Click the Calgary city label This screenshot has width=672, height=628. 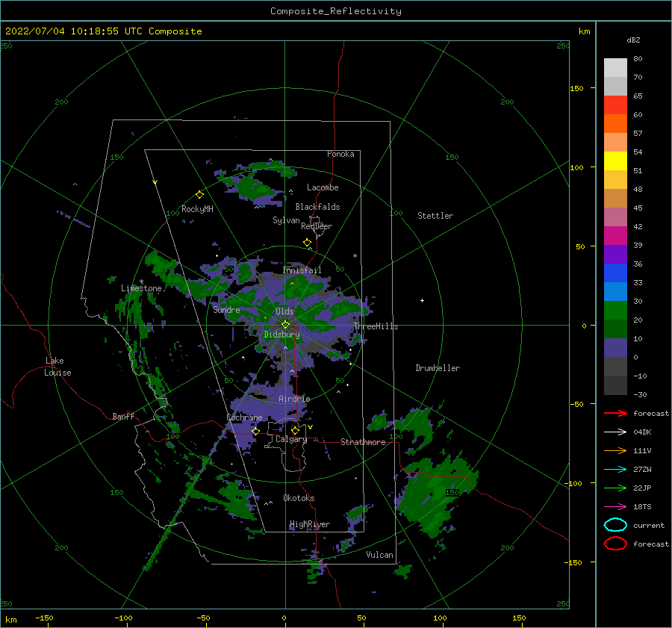(291, 439)
